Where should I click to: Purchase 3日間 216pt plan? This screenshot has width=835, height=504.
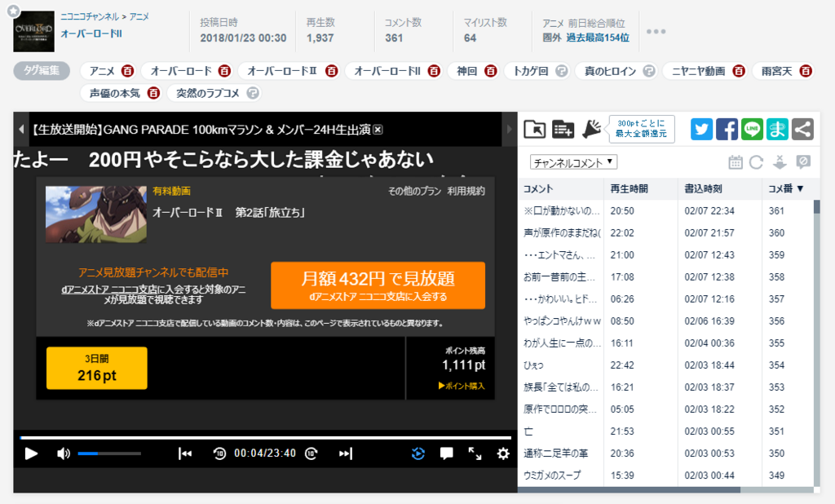click(x=96, y=368)
